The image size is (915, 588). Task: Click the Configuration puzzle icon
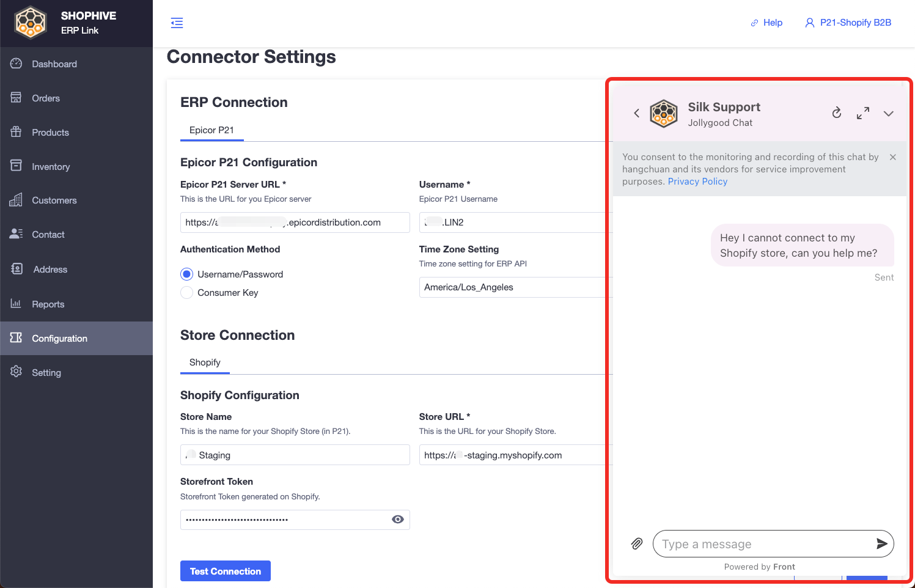17,338
